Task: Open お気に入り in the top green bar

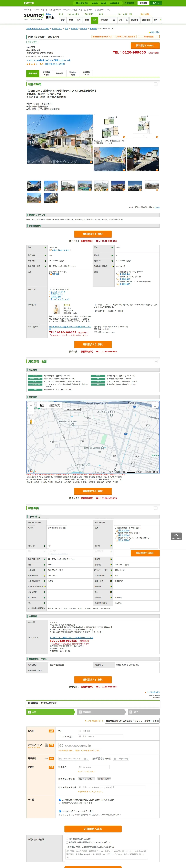Action: tap(82, 3)
